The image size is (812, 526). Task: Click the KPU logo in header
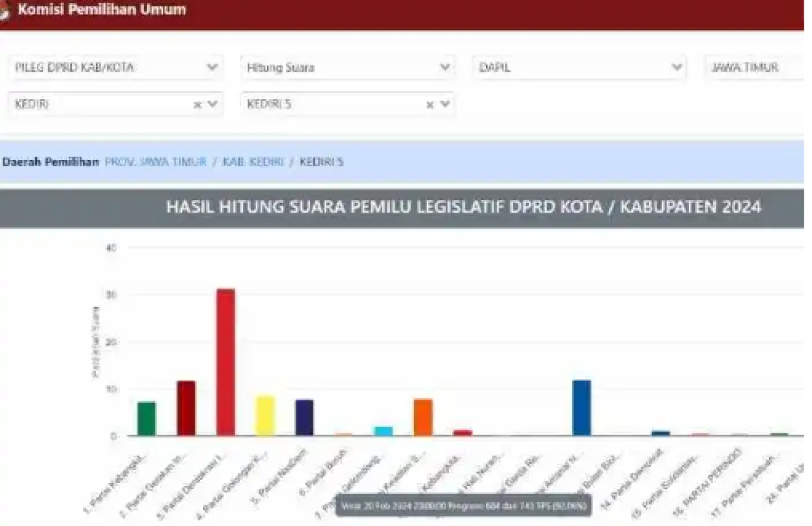(4, 11)
